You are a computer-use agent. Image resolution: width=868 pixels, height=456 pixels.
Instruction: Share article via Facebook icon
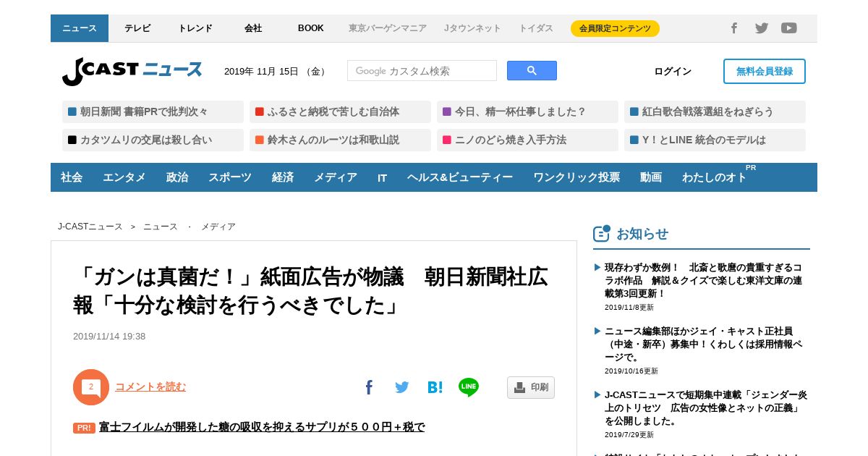[369, 387]
